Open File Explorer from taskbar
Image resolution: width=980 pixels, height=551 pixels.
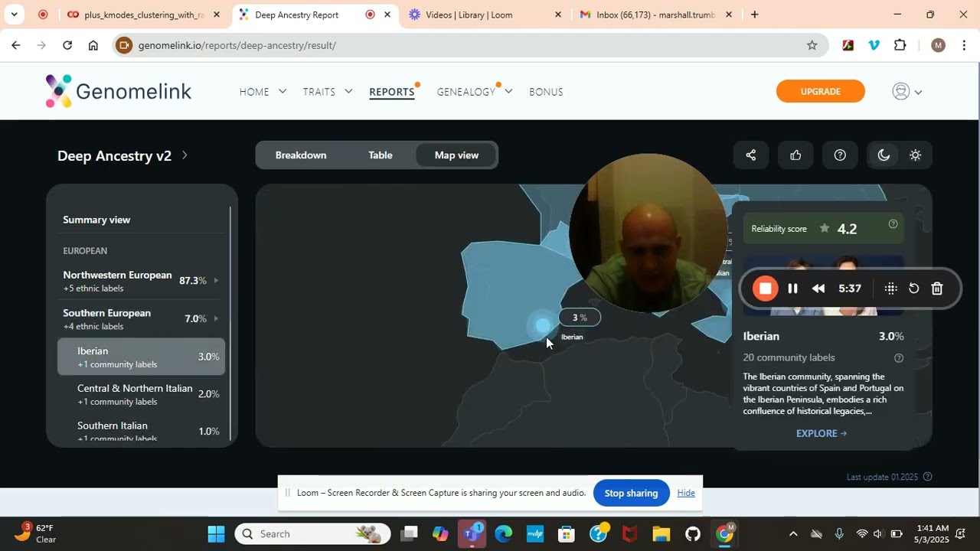pos(661,533)
